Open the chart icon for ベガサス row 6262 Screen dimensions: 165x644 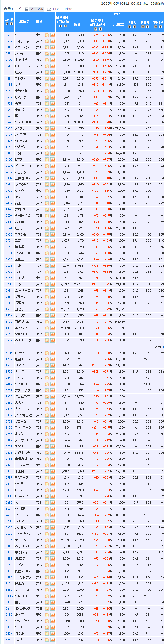pos(52,639)
